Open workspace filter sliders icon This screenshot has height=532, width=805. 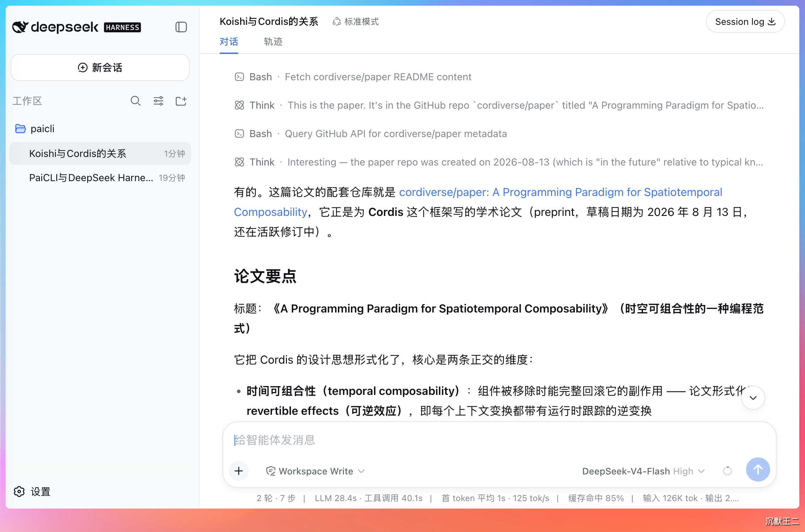pyautogui.click(x=158, y=101)
